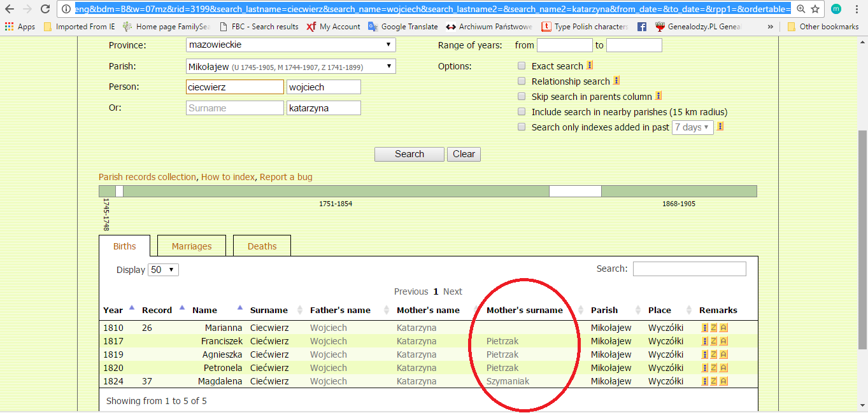Open the Facebook bookmark icon
Image resolution: width=868 pixels, height=413 pixels.
[642, 27]
